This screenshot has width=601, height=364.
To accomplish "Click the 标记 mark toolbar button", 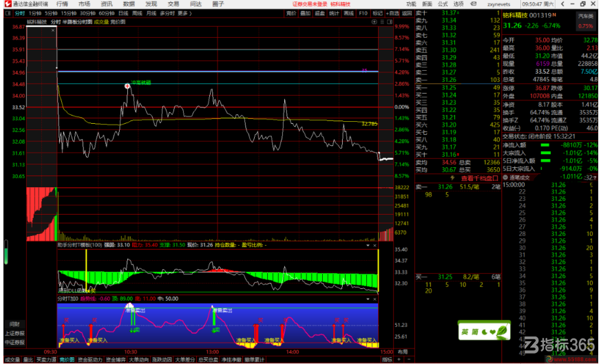I will 377,13.
